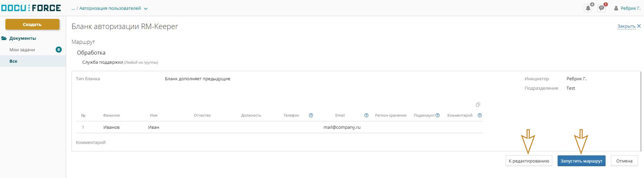
Task: Click the Комментарий label below the table
Action: (91, 142)
